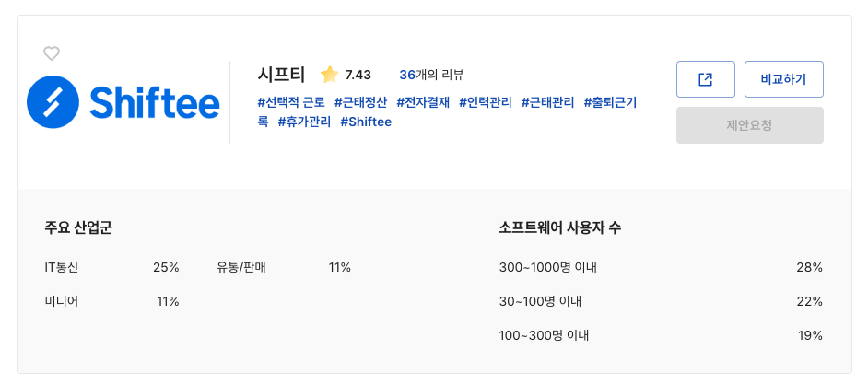The width and height of the screenshot is (868, 385).
Task: Click the blue Shiftee circle logo icon
Action: [x=54, y=101]
